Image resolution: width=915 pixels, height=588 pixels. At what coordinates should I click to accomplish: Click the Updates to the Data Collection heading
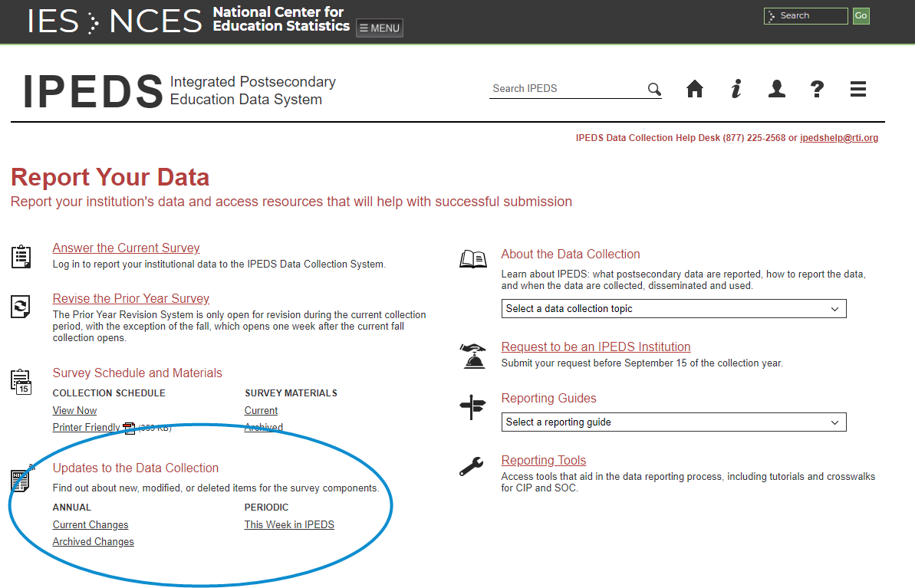pyautogui.click(x=136, y=468)
